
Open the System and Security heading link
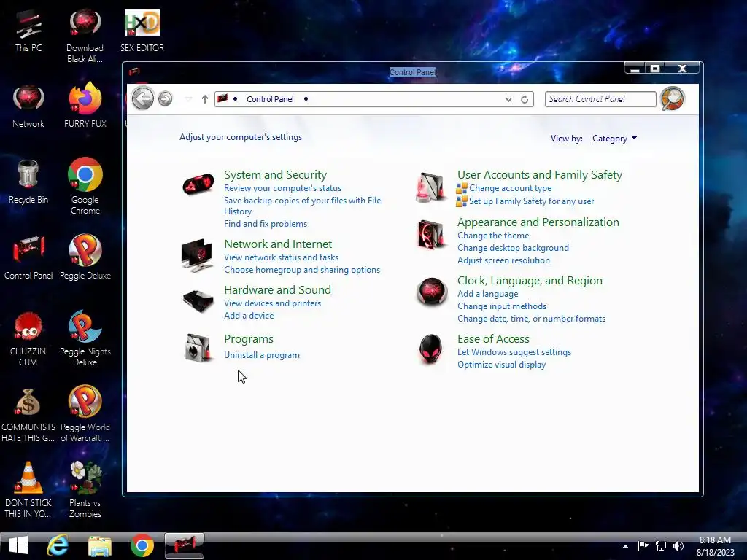point(275,175)
